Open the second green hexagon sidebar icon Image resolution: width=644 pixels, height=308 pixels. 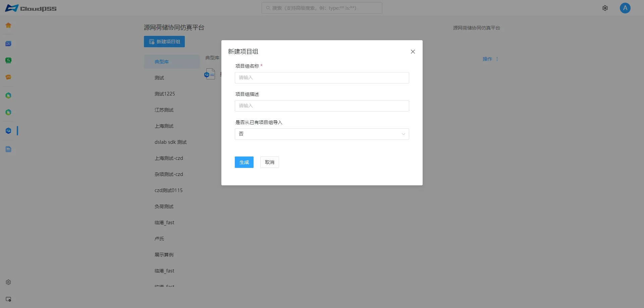tap(8, 112)
